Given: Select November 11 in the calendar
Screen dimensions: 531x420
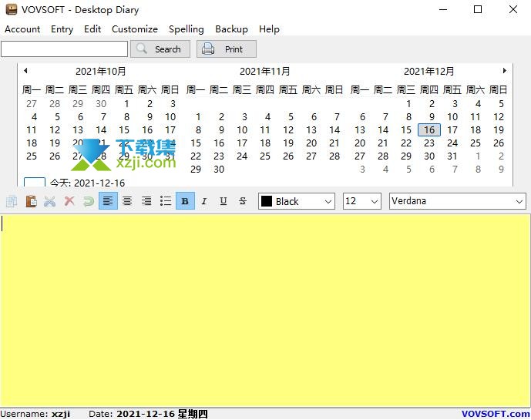Looking at the screenshot, I should [x=265, y=130].
